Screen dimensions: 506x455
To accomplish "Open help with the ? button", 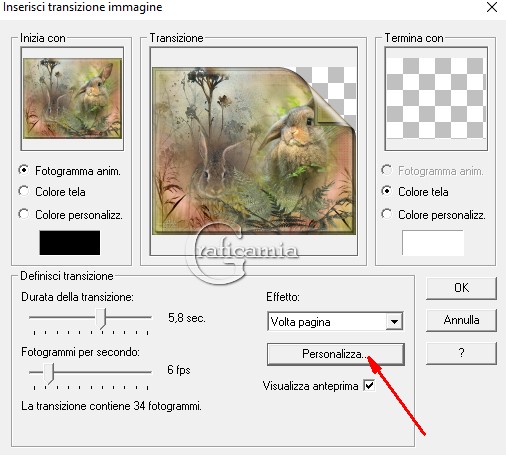I will (461, 353).
